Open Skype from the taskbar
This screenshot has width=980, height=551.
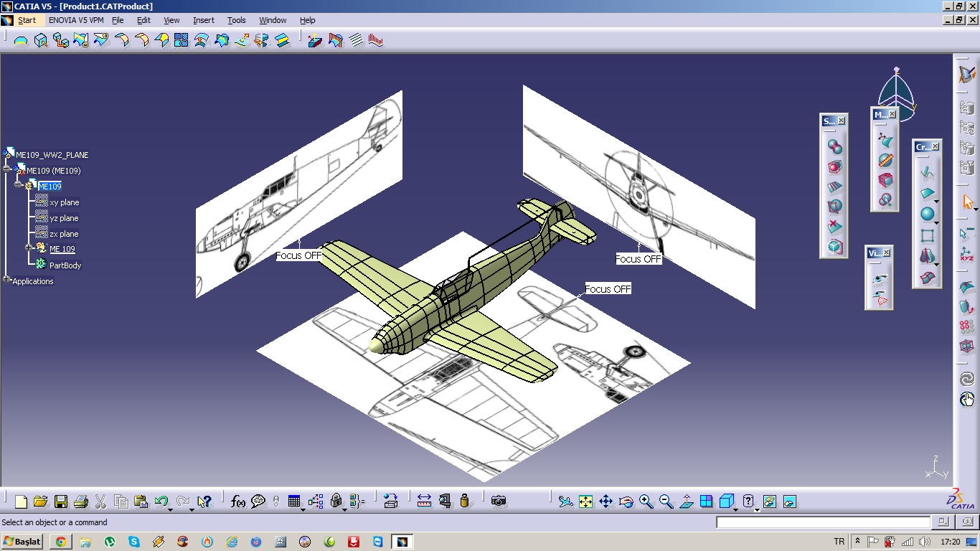134,542
